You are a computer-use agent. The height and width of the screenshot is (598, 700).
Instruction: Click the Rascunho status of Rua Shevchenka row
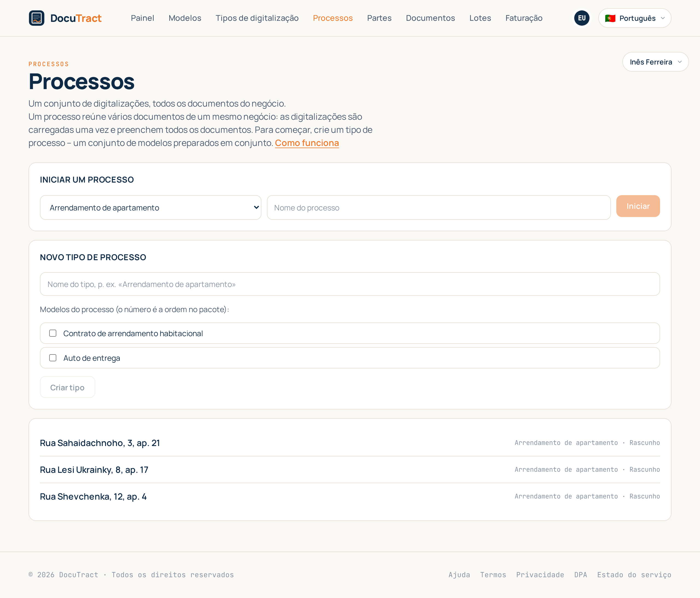click(x=644, y=496)
